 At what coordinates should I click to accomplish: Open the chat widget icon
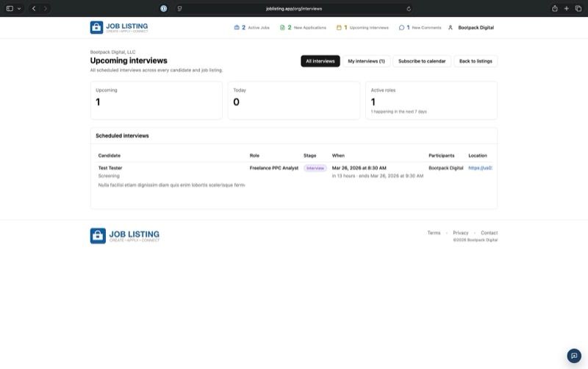[x=574, y=356]
